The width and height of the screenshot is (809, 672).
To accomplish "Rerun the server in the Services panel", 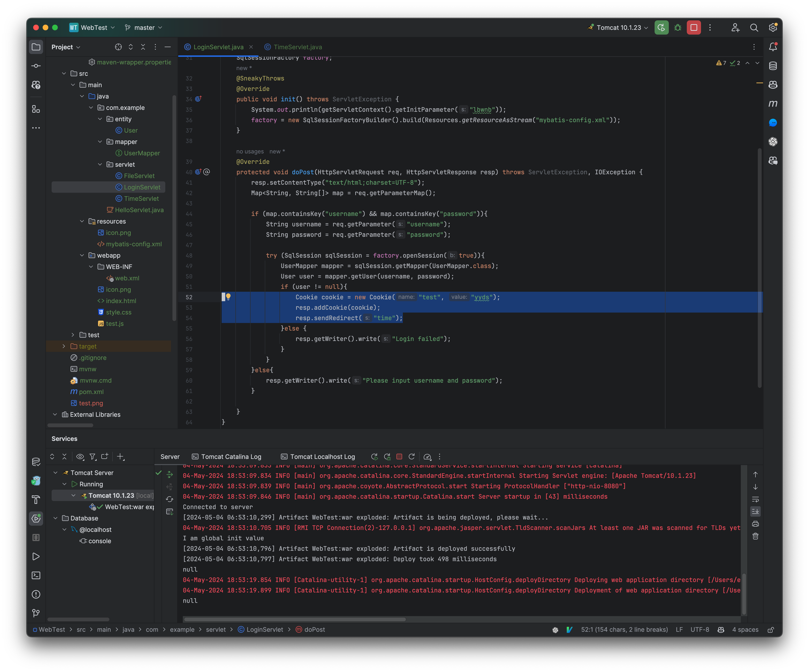I will coord(374,456).
